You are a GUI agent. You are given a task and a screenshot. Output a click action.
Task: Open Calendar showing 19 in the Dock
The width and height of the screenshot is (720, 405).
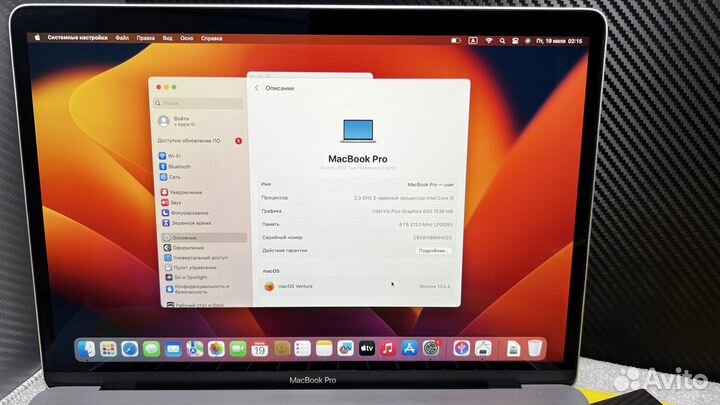point(259,349)
